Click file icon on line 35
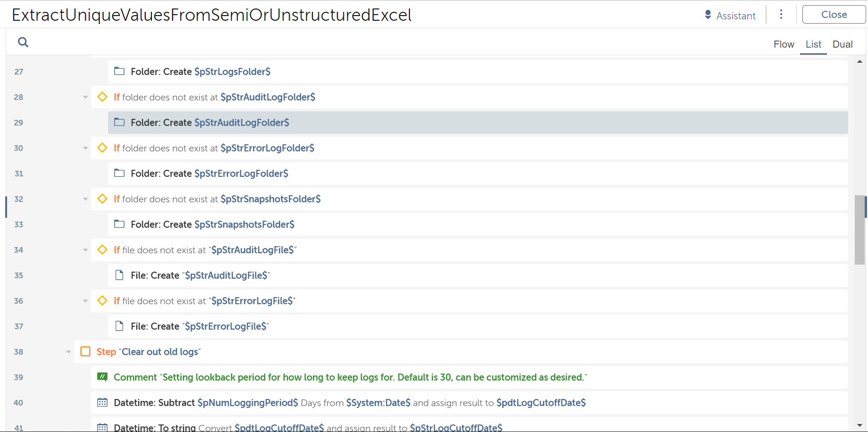This screenshot has height=432, width=868. point(119,275)
